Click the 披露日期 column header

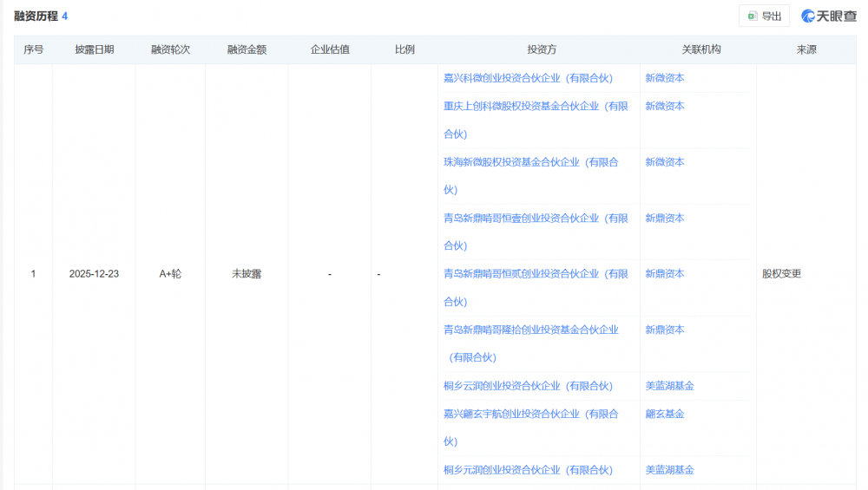[x=94, y=50]
